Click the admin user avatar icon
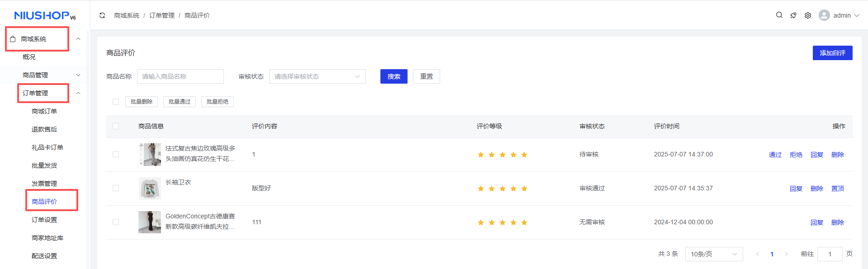The height and width of the screenshot is (269, 868). (x=824, y=15)
